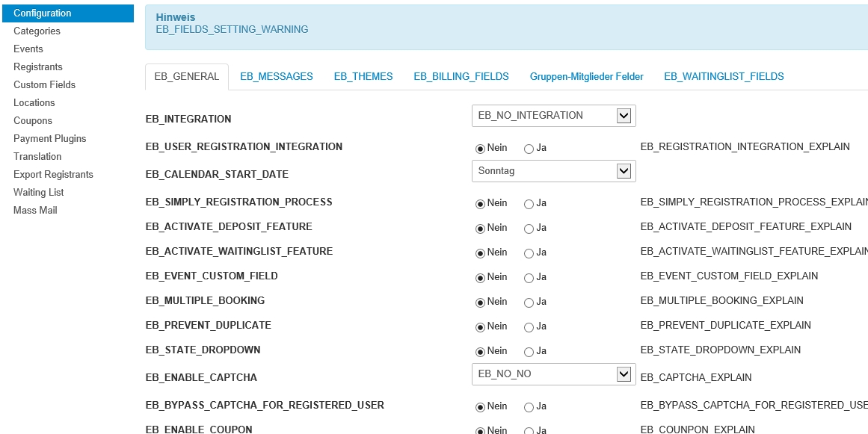Select Ja for EB_USER_REGISTRATION_INTEGRATION
Image resolution: width=868 pixels, height=434 pixels.
(529, 149)
